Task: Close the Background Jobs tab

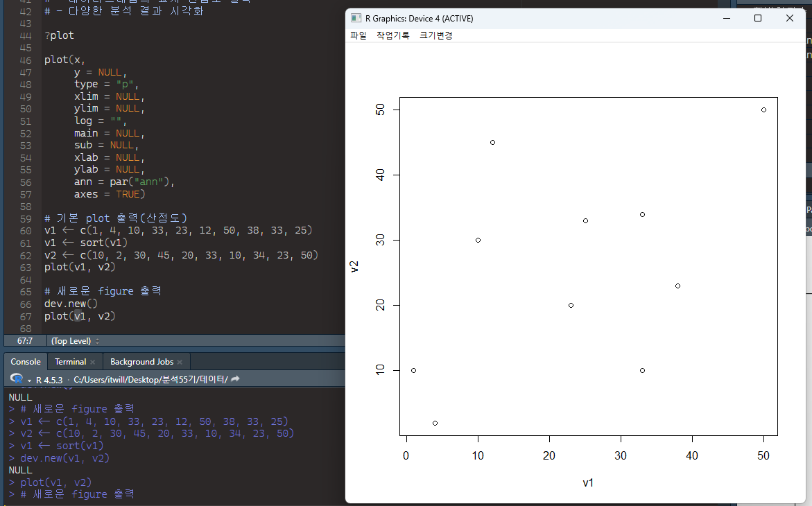Action: (180, 362)
